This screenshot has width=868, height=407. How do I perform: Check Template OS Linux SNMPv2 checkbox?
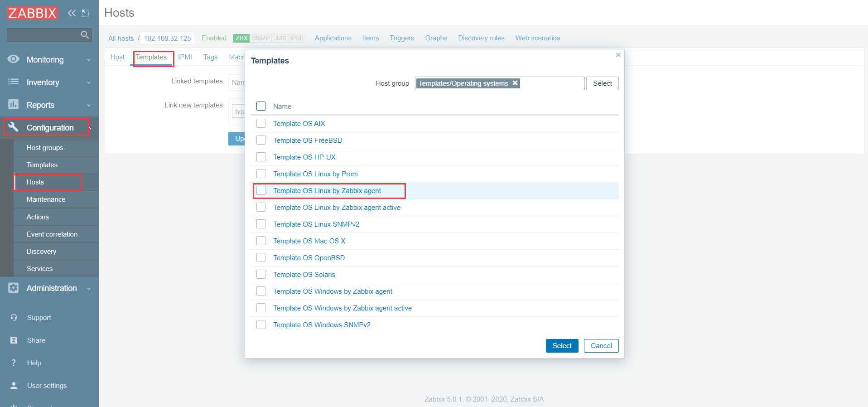pyautogui.click(x=261, y=224)
